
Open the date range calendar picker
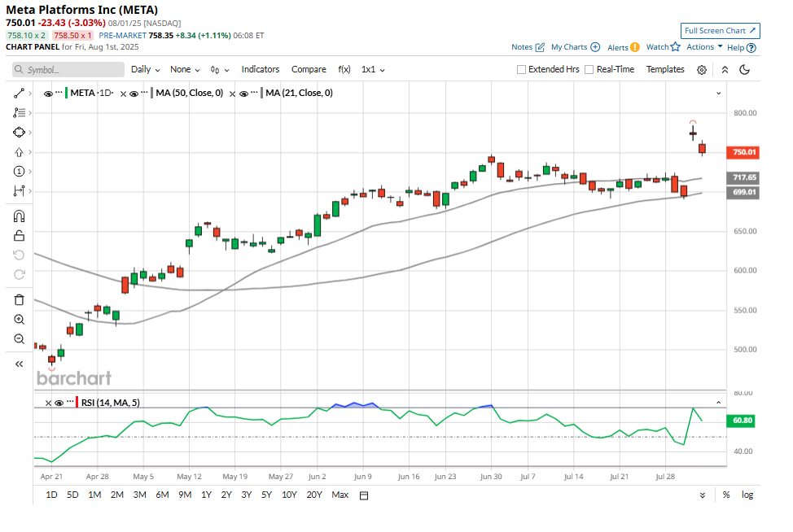point(364,495)
